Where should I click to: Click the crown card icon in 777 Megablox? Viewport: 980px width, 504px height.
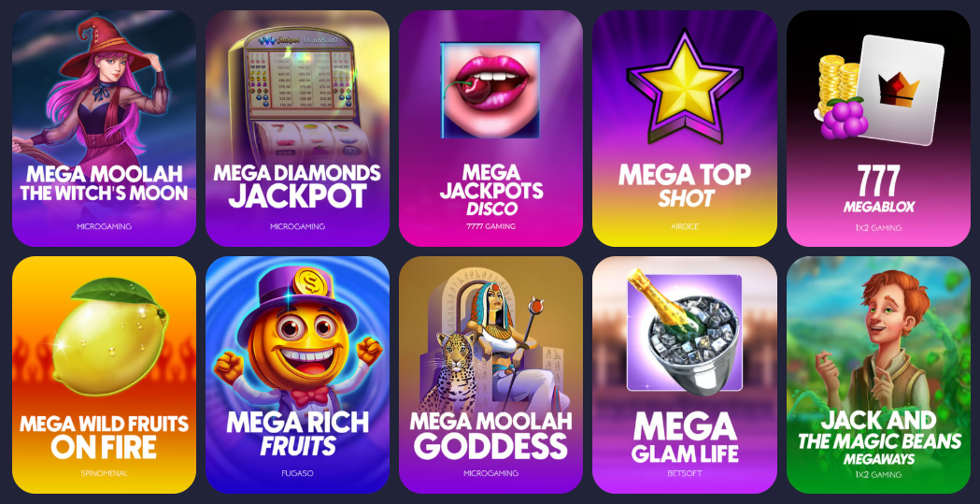pyautogui.click(x=900, y=90)
